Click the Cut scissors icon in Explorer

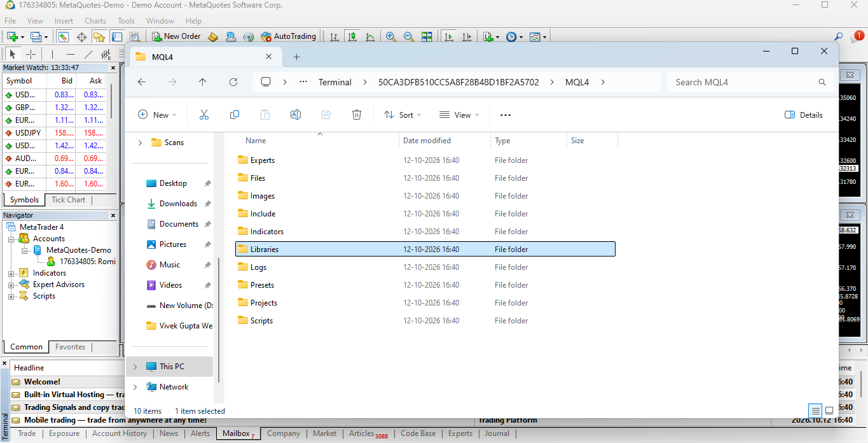(204, 115)
